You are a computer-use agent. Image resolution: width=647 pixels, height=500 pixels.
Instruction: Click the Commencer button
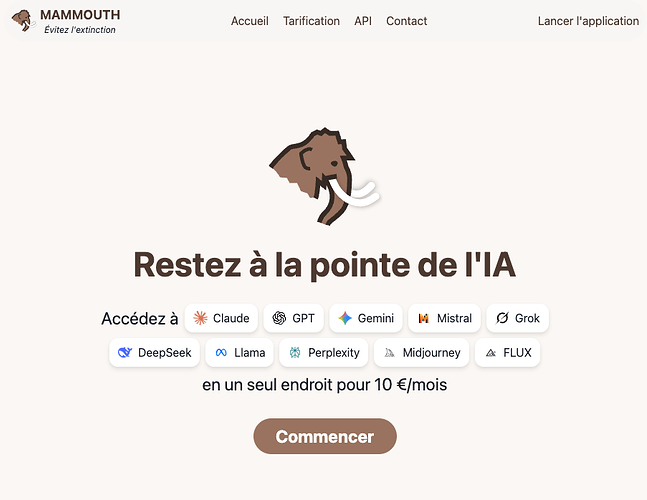325,436
